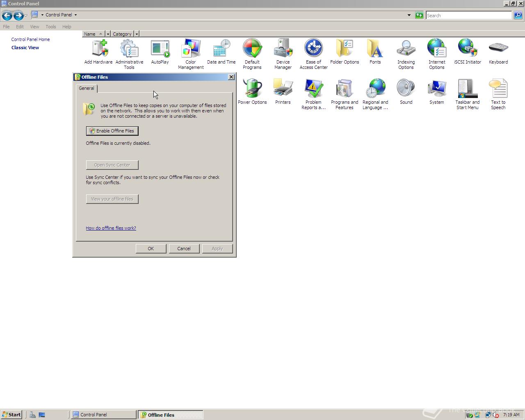
Task: Open iSCSI Initiator icon
Action: click(468, 52)
